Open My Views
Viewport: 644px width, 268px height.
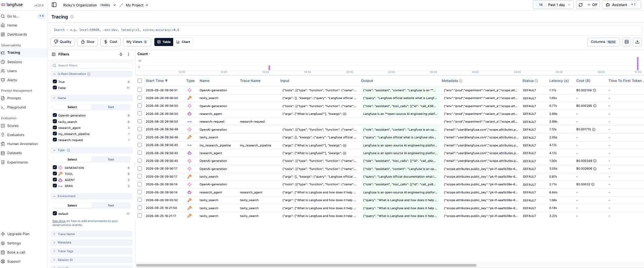click(137, 42)
